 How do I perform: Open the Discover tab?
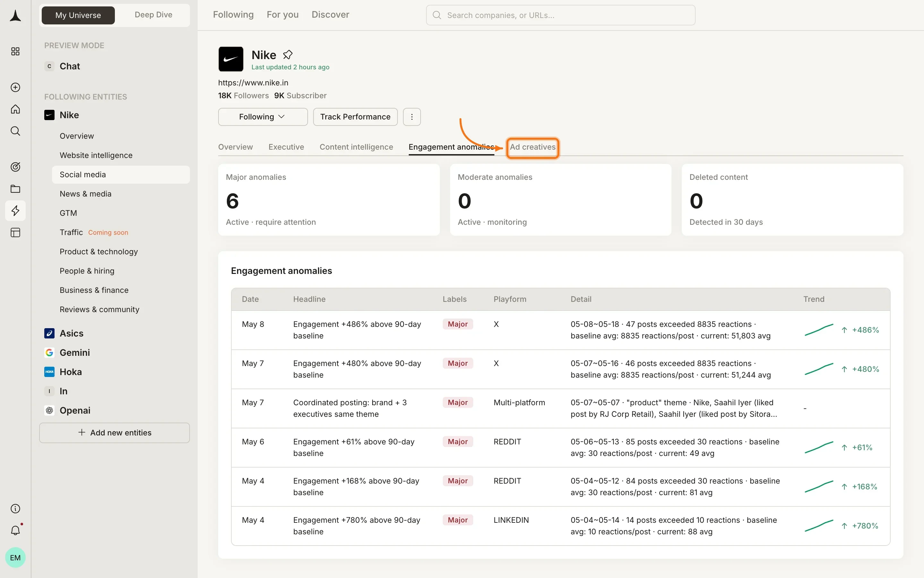coord(330,14)
